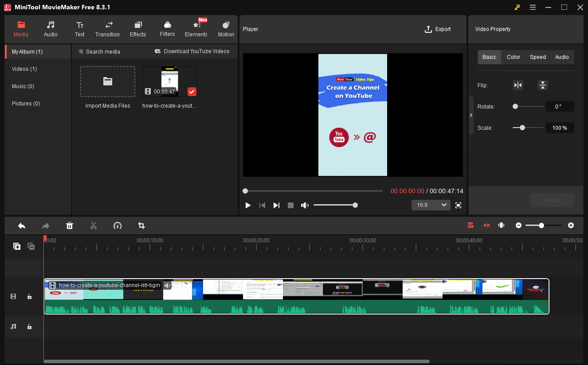Switch to the Color tab
This screenshot has height=365, width=588.
(513, 57)
